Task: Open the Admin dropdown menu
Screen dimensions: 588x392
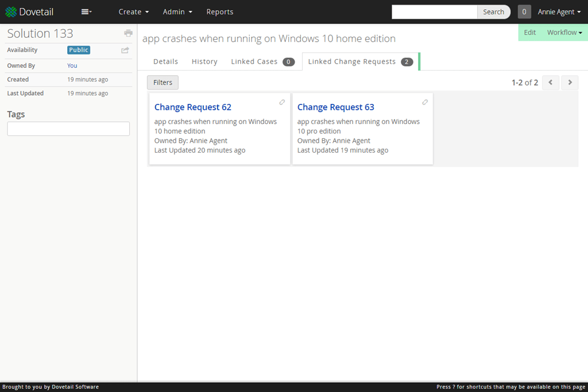Action: point(177,12)
